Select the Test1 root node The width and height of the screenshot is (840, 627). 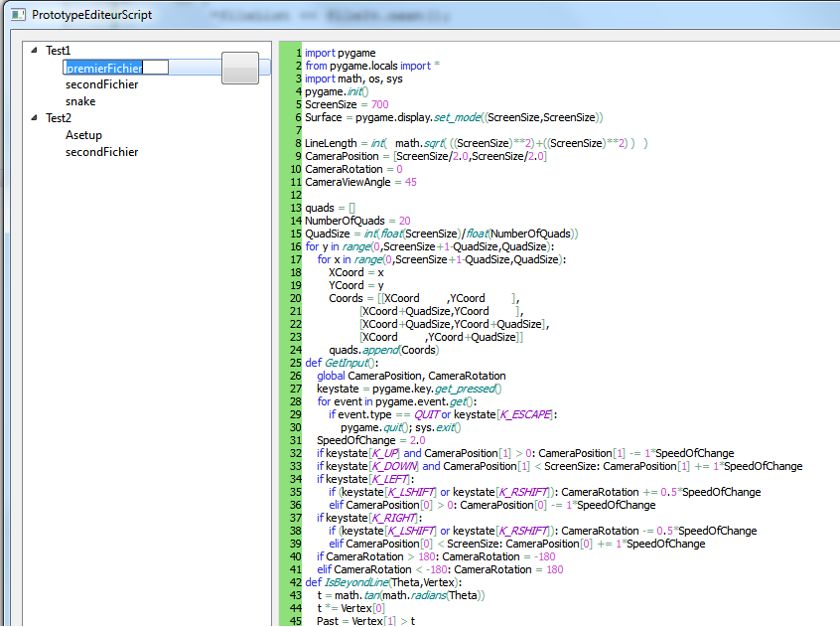[58, 50]
